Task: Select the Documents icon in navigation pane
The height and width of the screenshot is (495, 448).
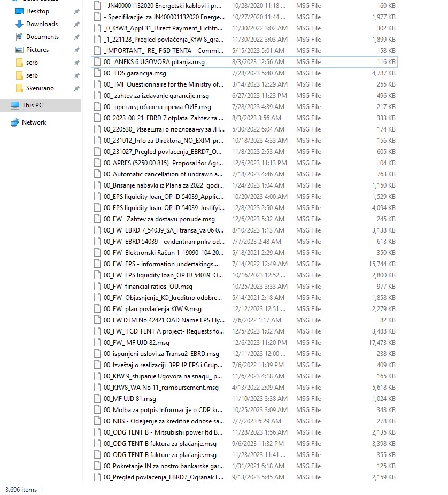Action: pyautogui.click(x=19, y=37)
